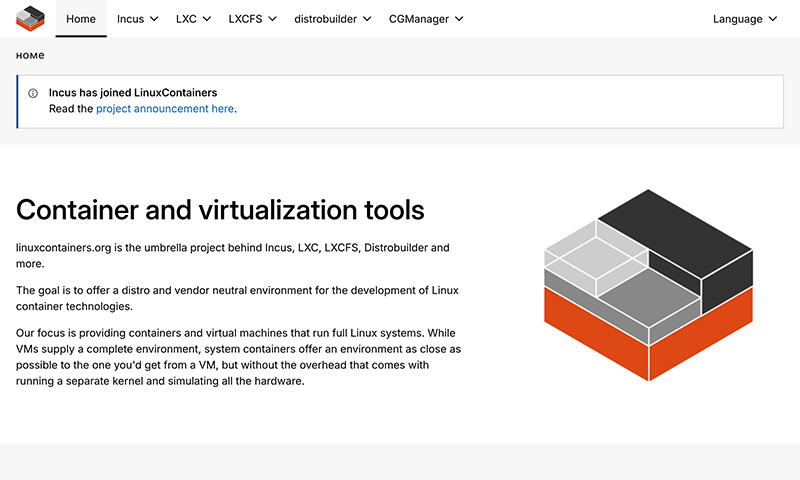Click the large isometric containers illustration
The image size is (800, 480).
[x=648, y=285]
